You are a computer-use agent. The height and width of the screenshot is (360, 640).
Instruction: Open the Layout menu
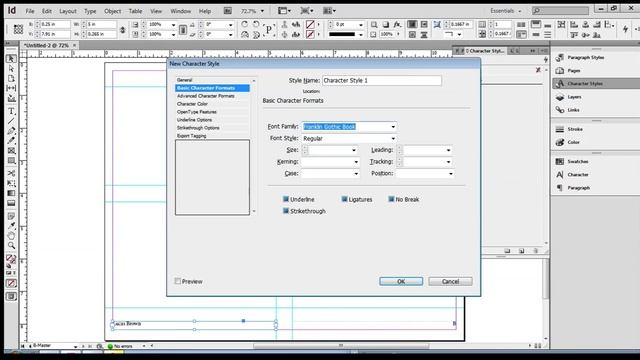(68, 11)
